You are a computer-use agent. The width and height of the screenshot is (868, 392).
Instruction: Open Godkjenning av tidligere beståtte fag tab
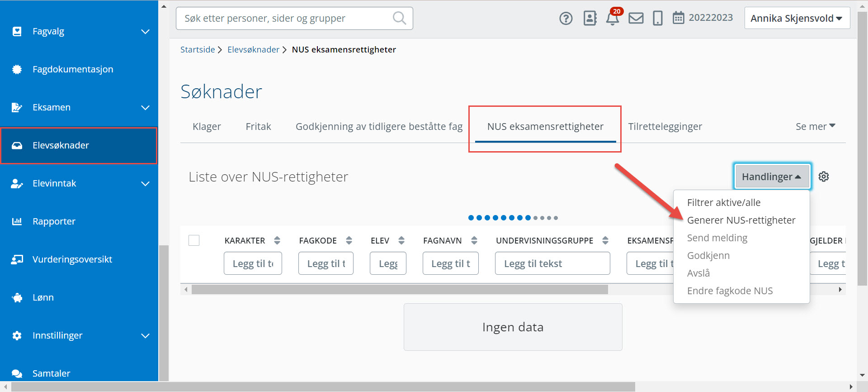[379, 126]
